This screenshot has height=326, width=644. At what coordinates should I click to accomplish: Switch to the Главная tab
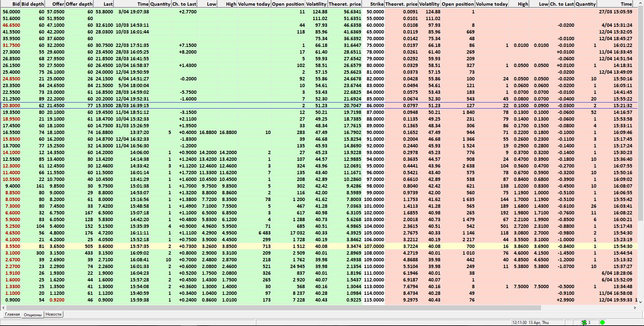point(12,314)
